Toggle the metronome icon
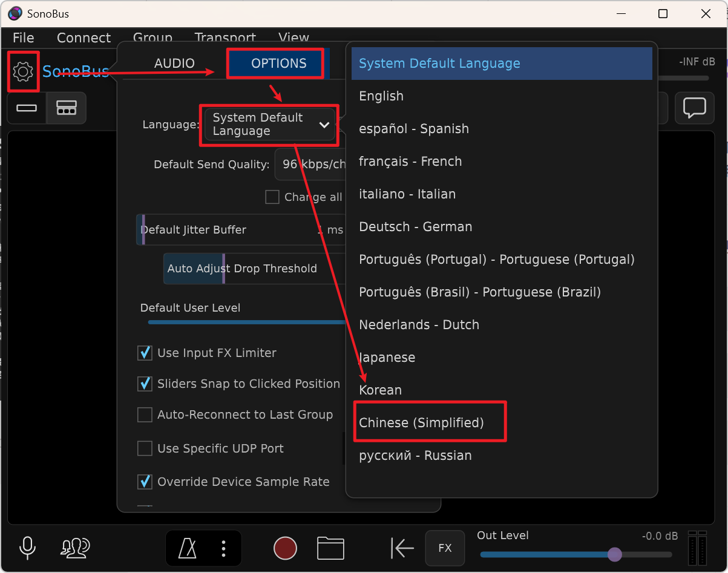Image resolution: width=728 pixels, height=573 pixels. pyautogui.click(x=188, y=548)
